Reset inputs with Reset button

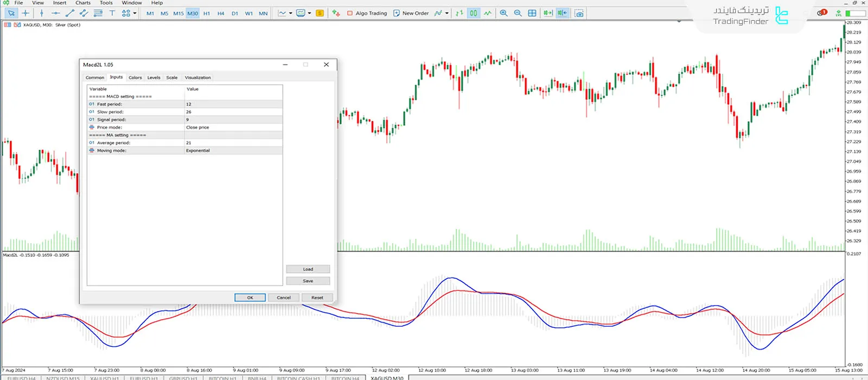click(x=317, y=297)
